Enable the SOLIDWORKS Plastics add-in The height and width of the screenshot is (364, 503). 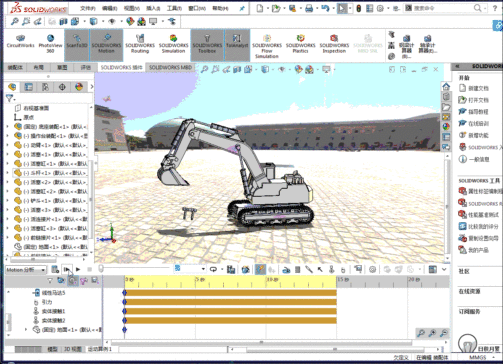[x=300, y=43]
